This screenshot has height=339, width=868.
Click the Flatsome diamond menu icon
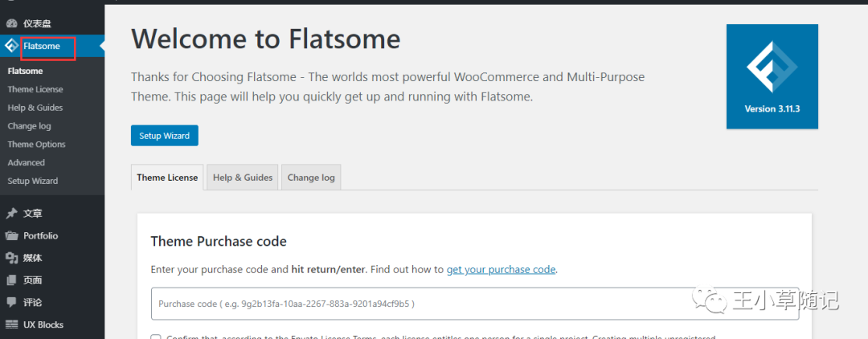pos(11,46)
